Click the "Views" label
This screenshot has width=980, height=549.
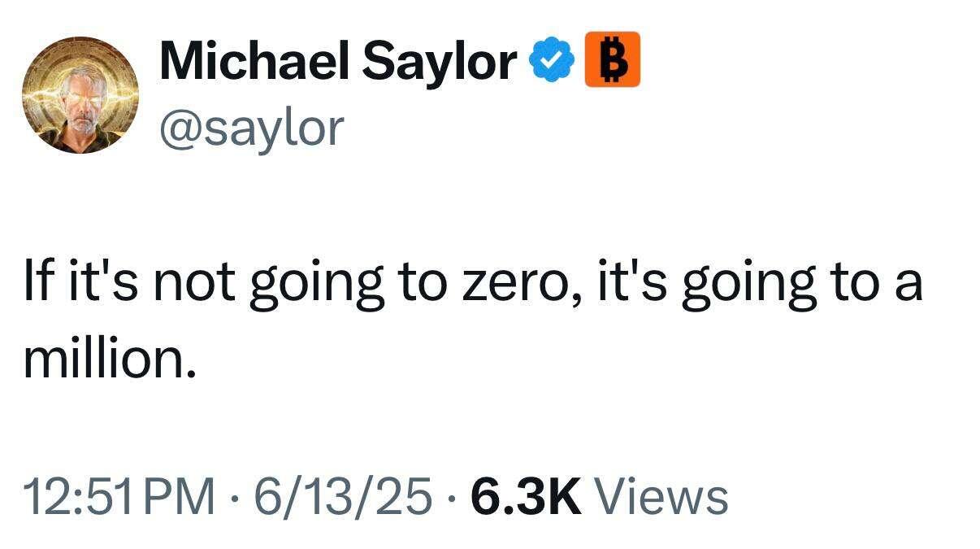tap(661, 496)
